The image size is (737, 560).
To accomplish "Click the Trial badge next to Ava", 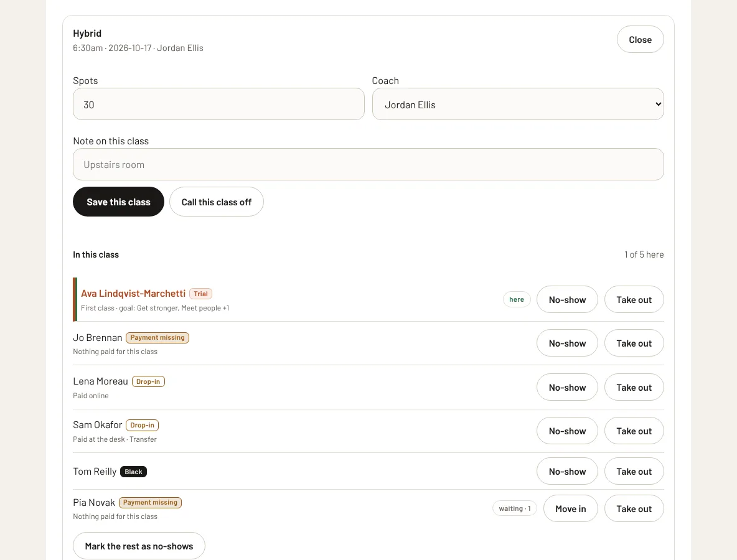I will (x=200, y=294).
